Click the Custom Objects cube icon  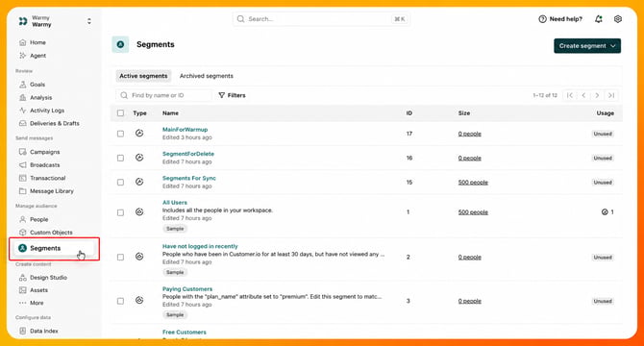click(x=23, y=233)
